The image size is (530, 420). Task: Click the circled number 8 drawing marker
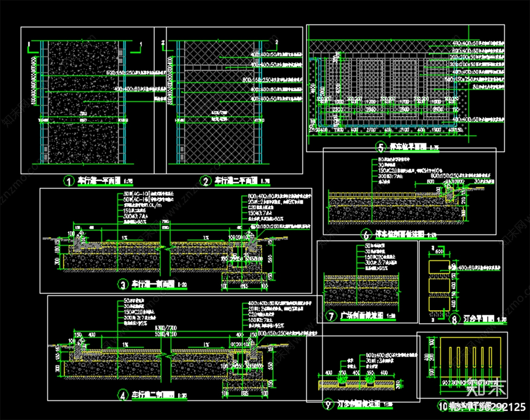(454, 319)
